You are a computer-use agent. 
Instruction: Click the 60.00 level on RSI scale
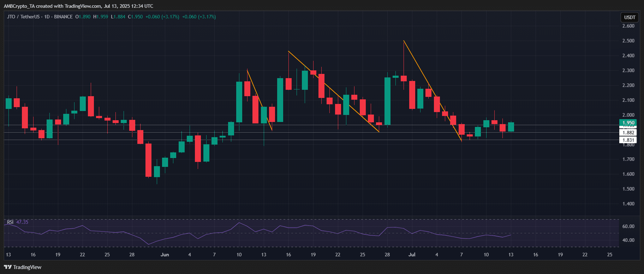628,226
